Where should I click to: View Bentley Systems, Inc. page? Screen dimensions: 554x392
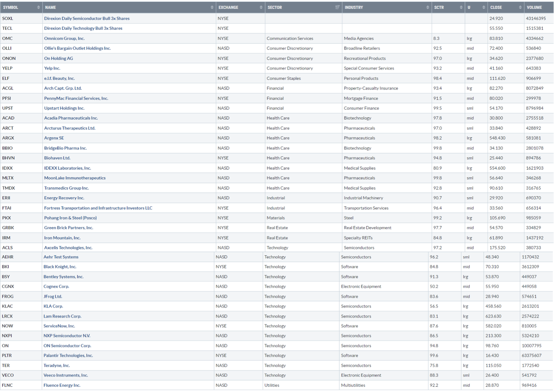coord(64,277)
